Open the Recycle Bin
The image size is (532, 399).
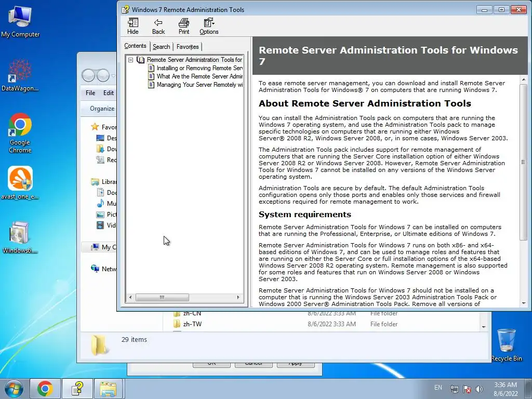pyautogui.click(x=507, y=345)
